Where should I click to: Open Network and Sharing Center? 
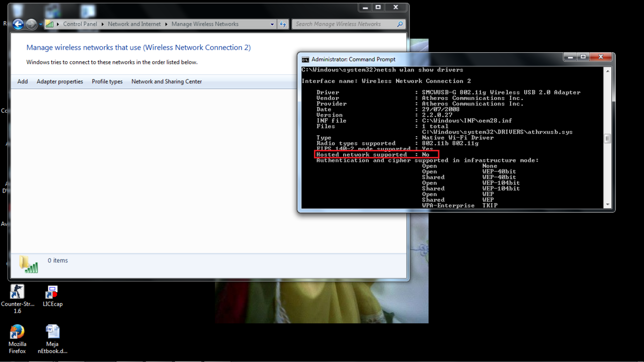(x=167, y=81)
